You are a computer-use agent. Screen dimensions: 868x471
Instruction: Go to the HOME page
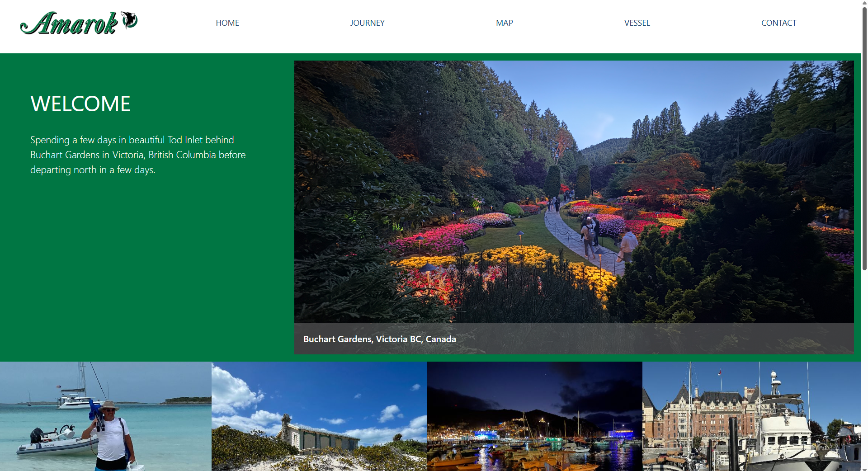(227, 23)
